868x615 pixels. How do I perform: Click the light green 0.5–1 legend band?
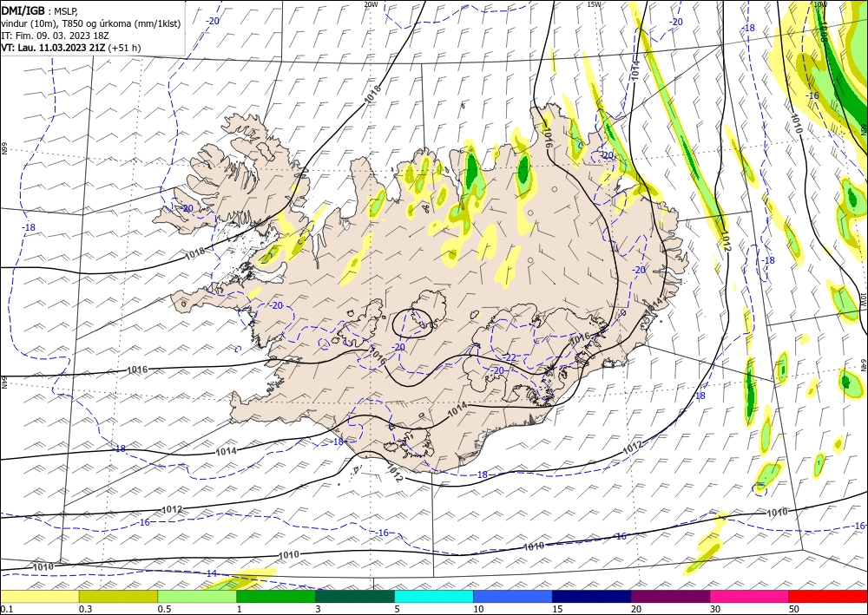click(x=197, y=596)
